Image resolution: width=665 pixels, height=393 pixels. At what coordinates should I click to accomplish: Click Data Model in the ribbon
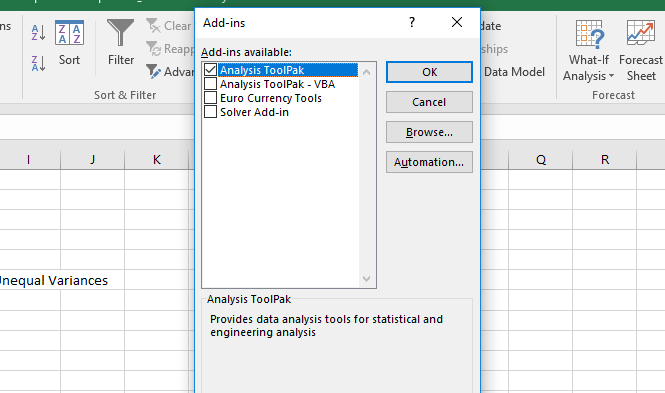point(514,72)
